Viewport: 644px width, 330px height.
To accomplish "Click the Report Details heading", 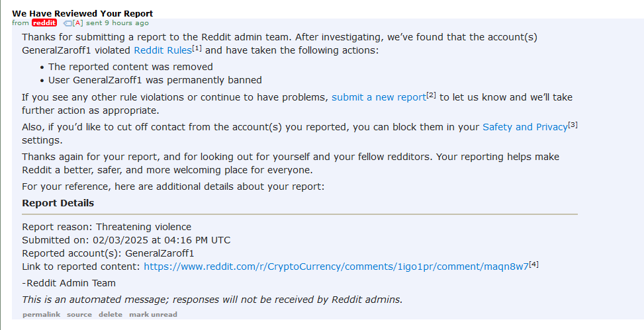I will [58, 203].
